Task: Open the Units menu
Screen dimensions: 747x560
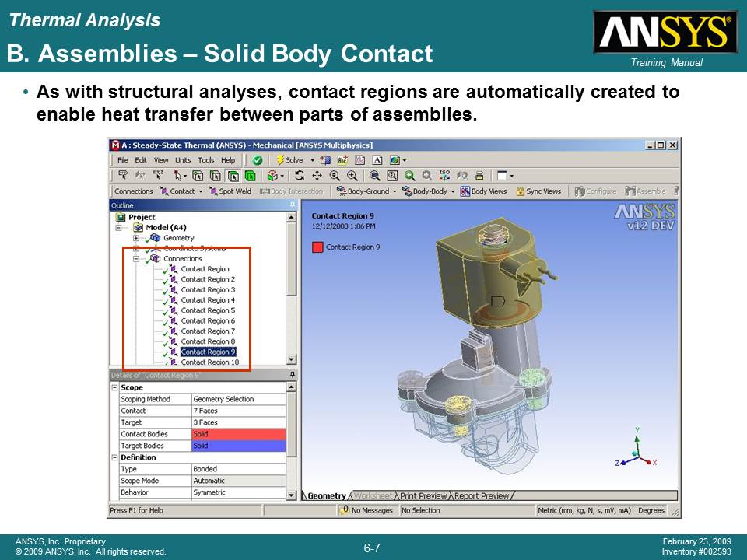Action: (183, 160)
